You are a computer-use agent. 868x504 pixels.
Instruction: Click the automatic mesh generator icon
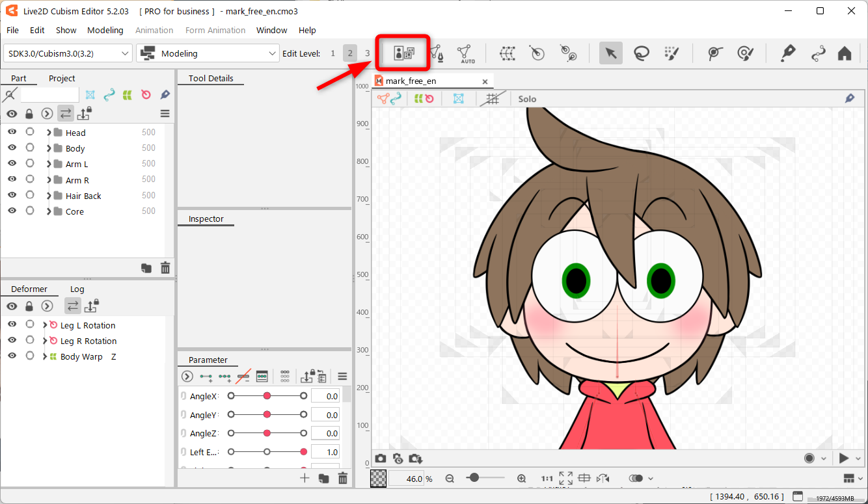[x=465, y=53]
